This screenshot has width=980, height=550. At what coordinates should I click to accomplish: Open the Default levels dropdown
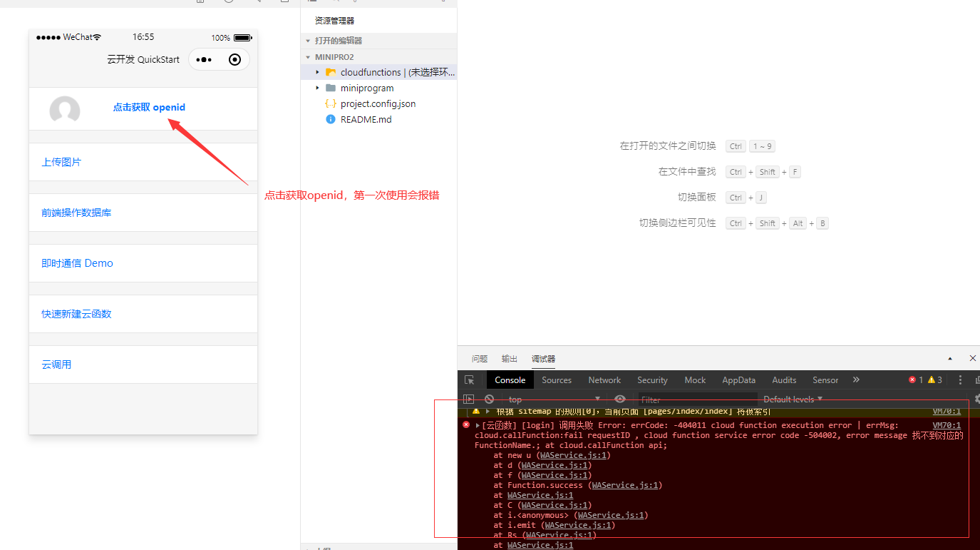793,399
